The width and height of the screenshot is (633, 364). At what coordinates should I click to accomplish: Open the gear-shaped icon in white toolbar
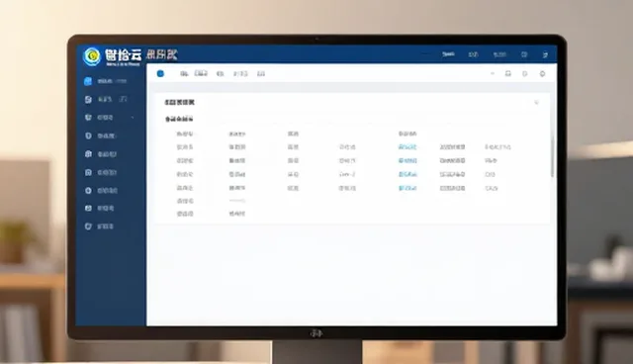(543, 73)
